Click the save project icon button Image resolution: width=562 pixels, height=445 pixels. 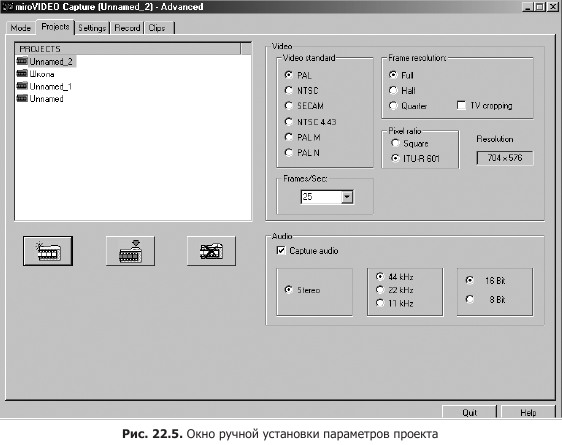coord(130,251)
